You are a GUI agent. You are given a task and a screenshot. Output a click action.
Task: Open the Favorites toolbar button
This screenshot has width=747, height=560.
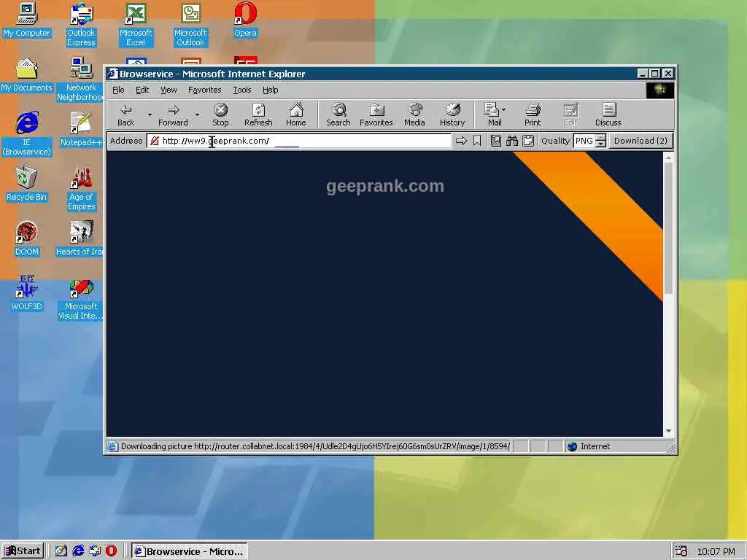(376, 115)
